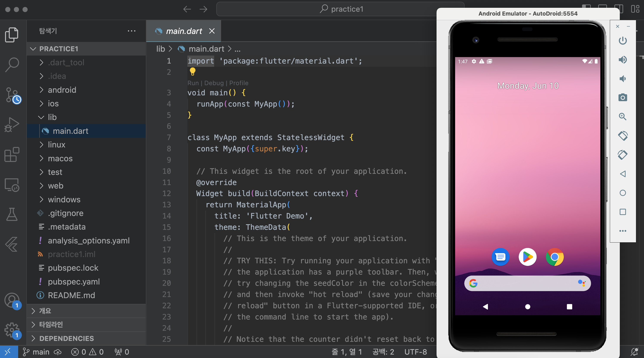This screenshot has height=358, width=644.
Task: Increase emulator volume with volume up icon
Action: (623, 59)
